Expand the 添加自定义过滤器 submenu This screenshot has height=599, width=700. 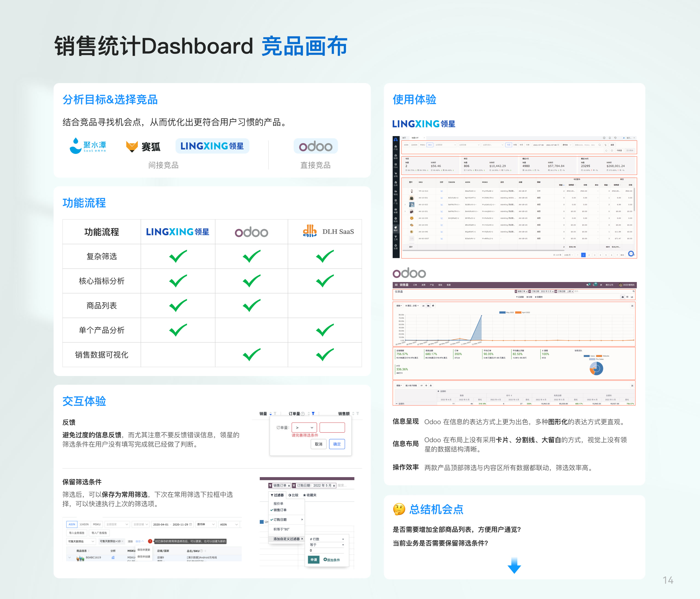coord(287,539)
